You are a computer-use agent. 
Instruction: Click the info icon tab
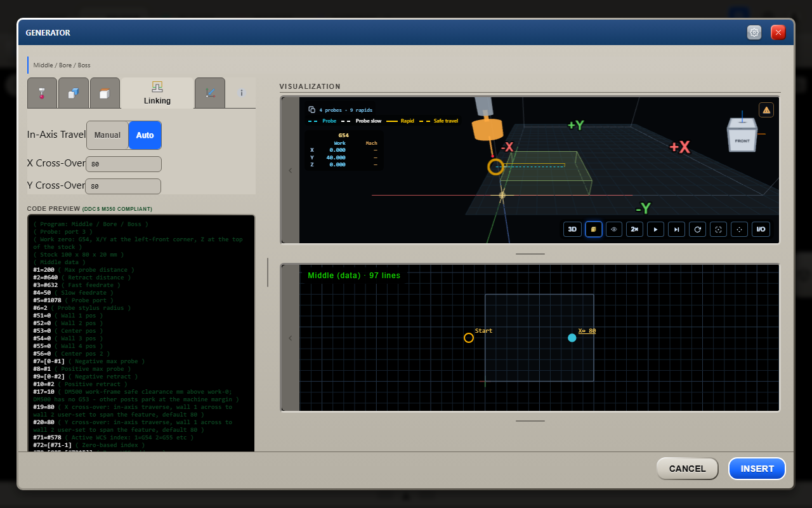241,93
